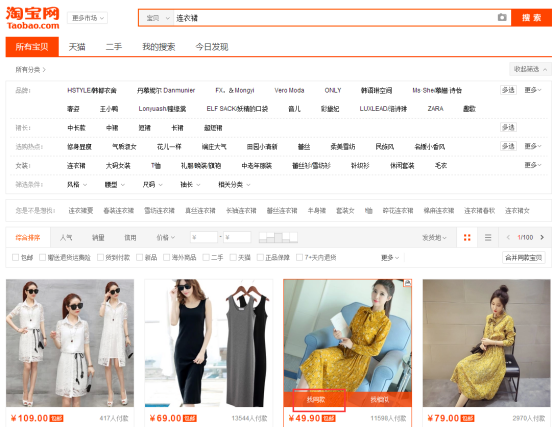The width and height of the screenshot is (554, 428).
Task: Sort results by 人气 popularity
Action: (66, 238)
